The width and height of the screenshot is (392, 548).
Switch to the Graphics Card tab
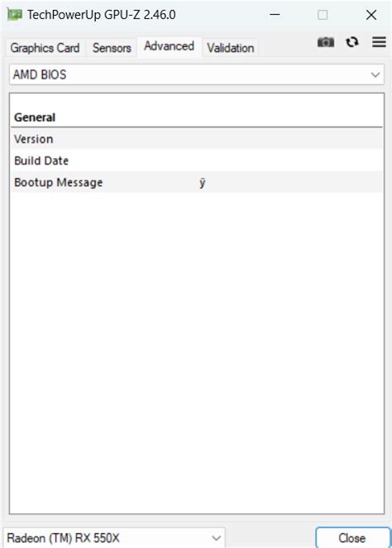coord(45,48)
